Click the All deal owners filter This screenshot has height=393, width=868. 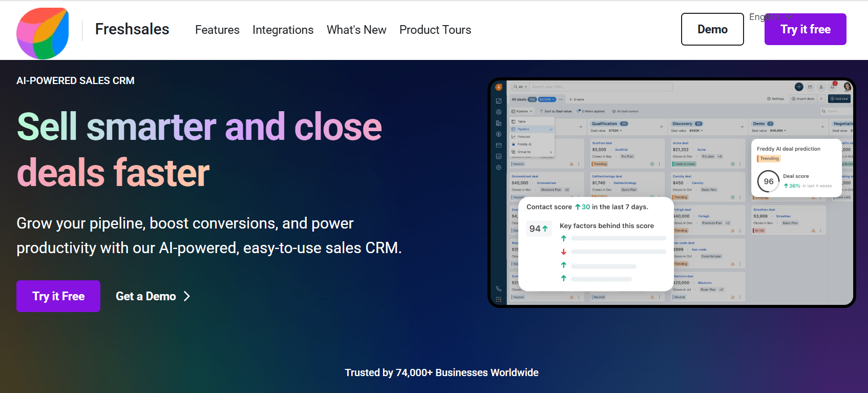625,111
